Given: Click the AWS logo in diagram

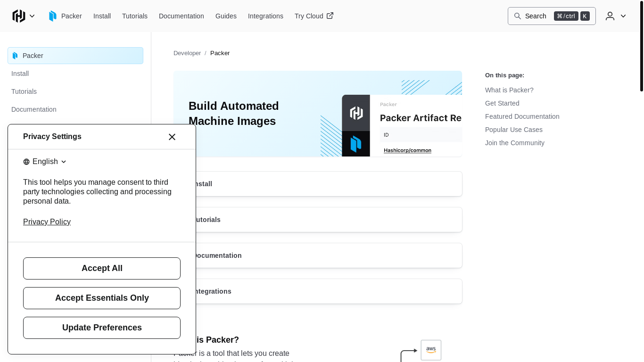Looking at the screenshot, I should tap(431, 350).
